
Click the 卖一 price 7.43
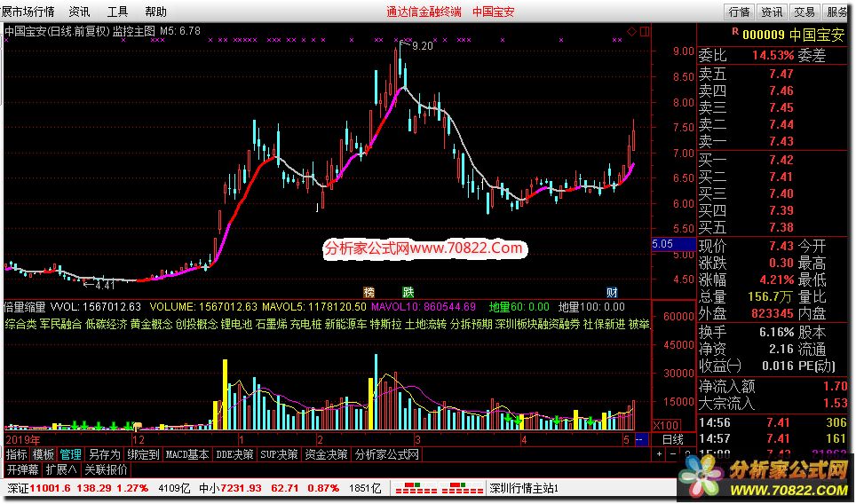coord(781,141)
